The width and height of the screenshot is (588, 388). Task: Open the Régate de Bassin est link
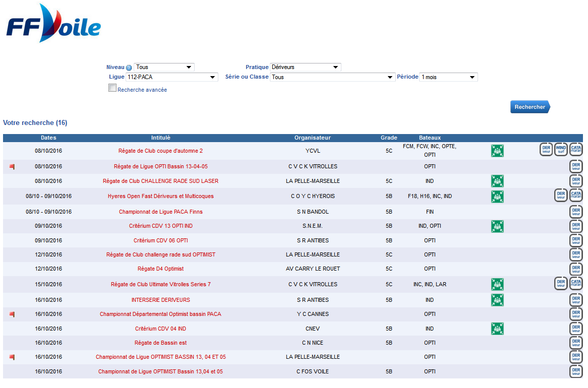160,343
